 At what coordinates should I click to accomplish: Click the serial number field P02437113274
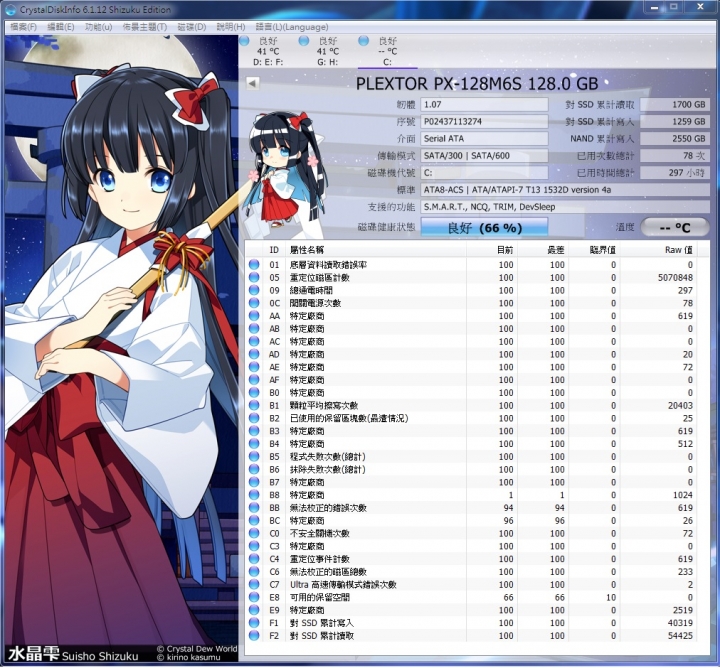tap(484, 122)
